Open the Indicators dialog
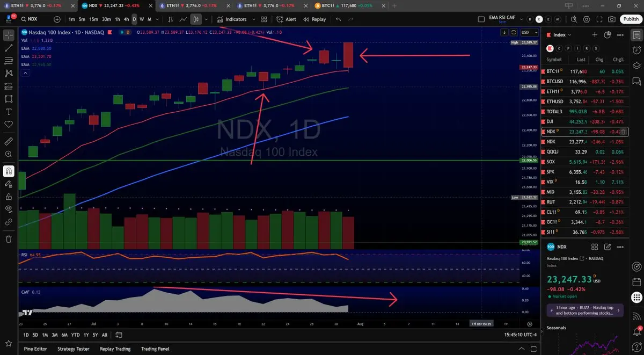Screen dimensions: 644x355 click(x=231, y=19)
